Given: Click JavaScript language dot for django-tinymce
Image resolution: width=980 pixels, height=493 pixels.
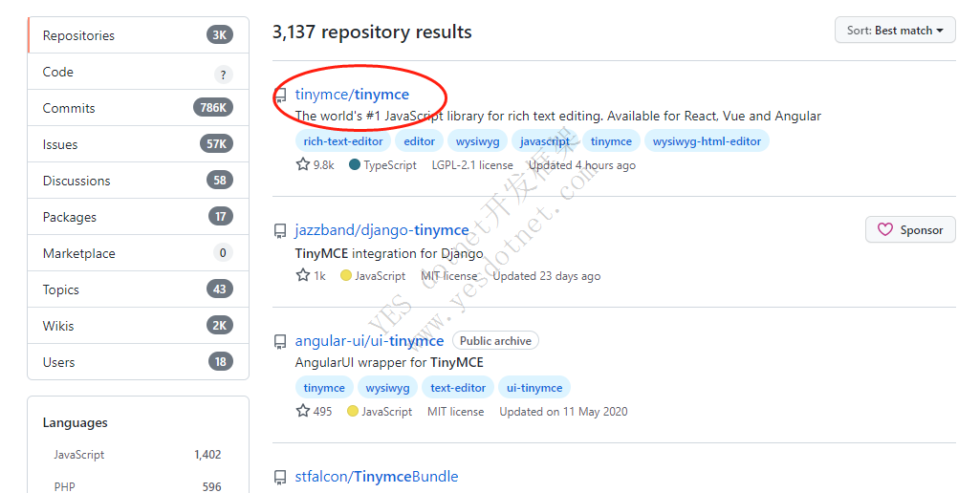Looking at the screenshot, I should click(345, 275).
